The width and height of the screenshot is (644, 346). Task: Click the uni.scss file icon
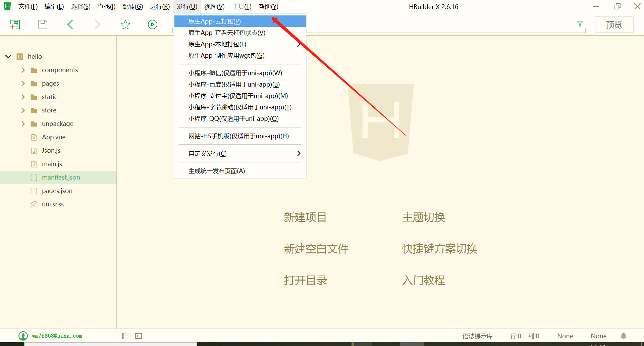pos(34,204)
